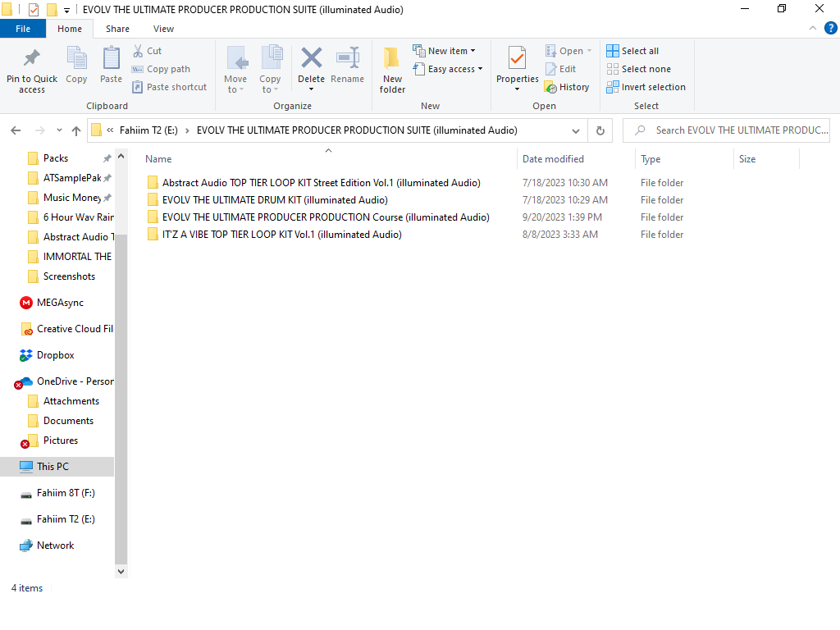Viewport: 840px width, 630px height.
Task: Open IMMORTAL THE sidebar folder
Action: 77,257
